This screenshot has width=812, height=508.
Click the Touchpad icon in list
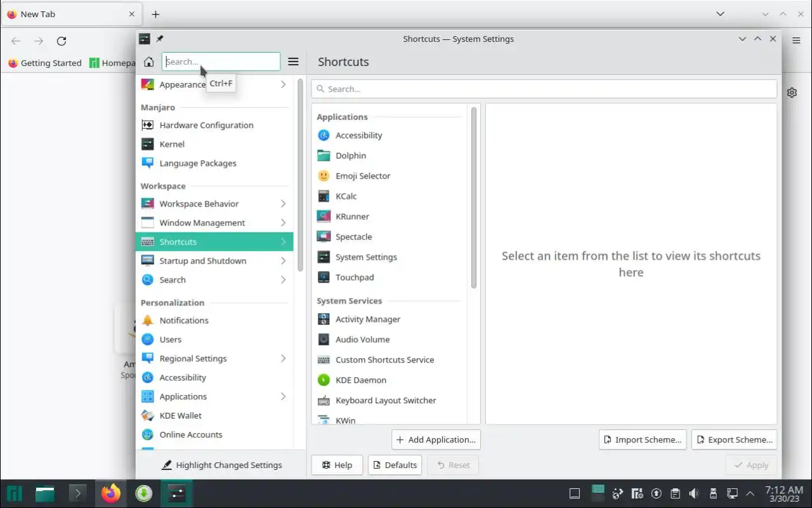[x=324, y=277]
